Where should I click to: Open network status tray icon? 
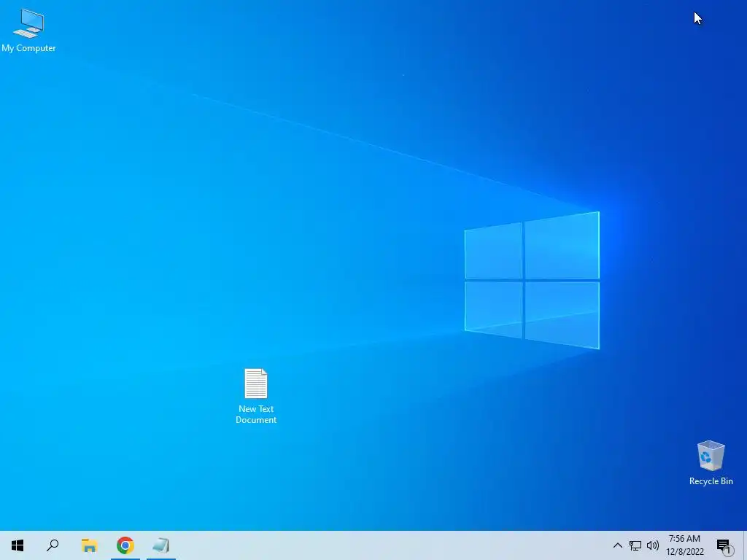pyautogui.click(x=635, y=545)
